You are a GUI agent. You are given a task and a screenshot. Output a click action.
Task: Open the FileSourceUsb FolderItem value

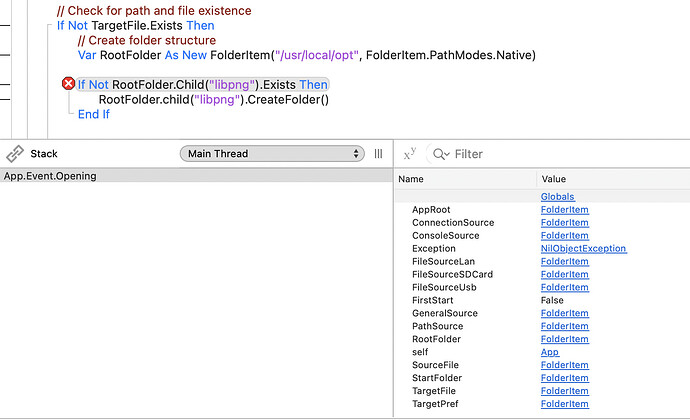coord(565,287)
